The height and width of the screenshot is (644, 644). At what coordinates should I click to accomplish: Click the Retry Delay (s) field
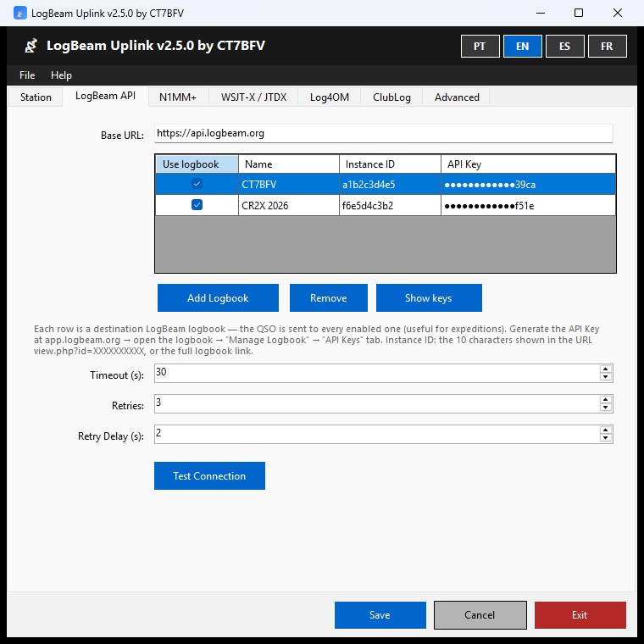click(376, 434)
